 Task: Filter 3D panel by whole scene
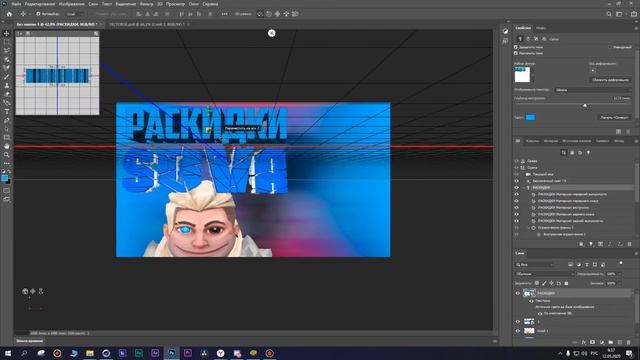pos(564,152)
